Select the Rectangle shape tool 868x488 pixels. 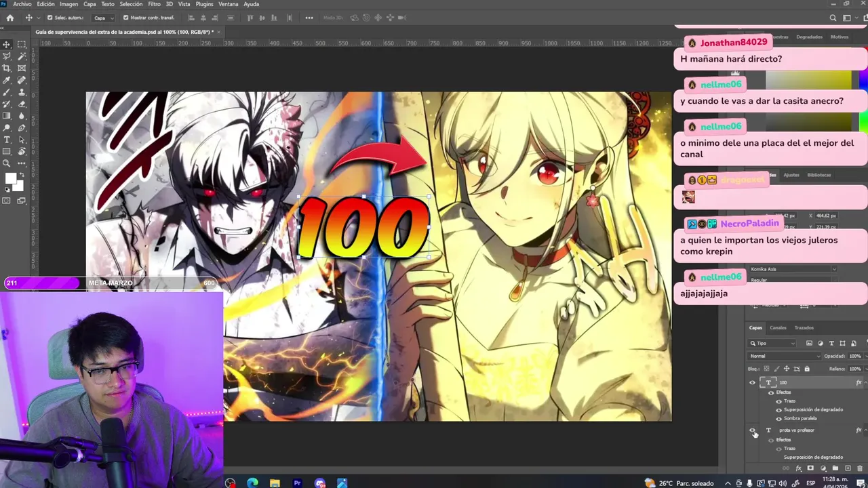7,151
